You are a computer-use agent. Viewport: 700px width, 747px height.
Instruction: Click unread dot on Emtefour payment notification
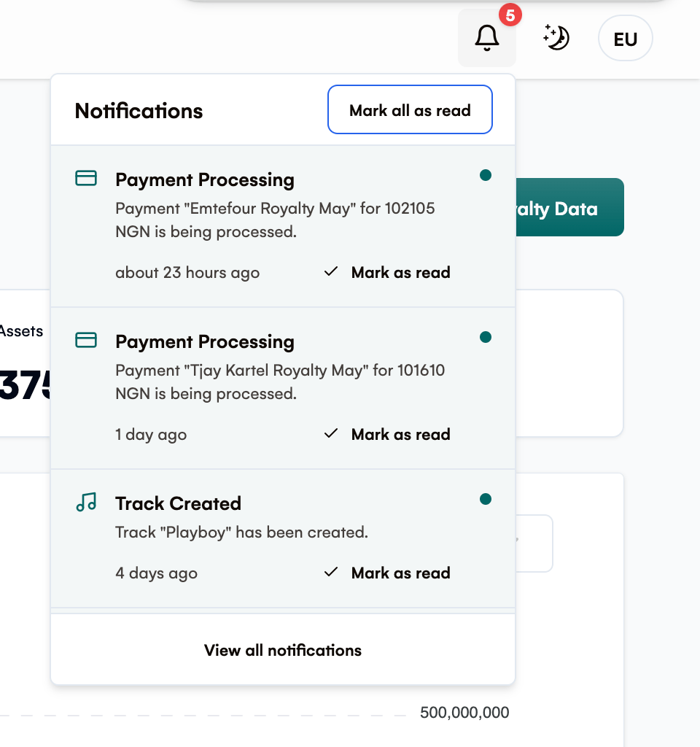(485, 175)
